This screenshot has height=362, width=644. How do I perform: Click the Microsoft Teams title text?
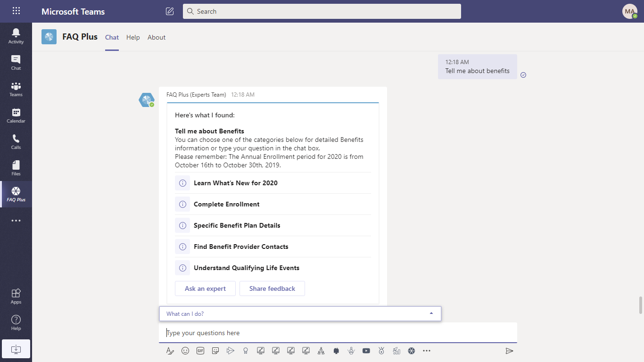point(73,12)
